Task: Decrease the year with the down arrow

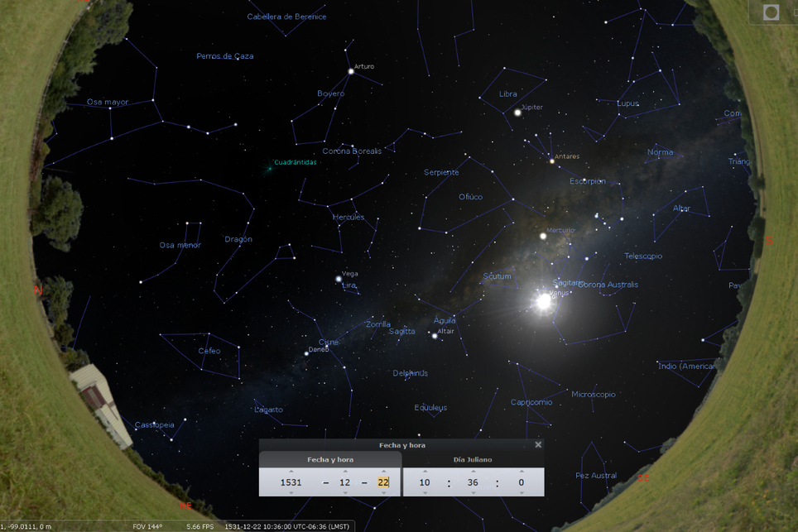Action: pos(291,493)
